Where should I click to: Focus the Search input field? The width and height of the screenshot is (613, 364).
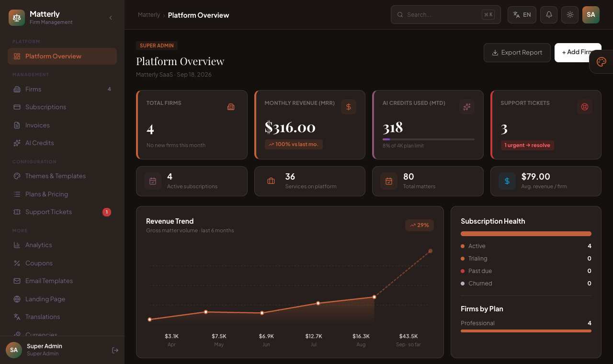pyautogui.click(x=445, y=15)
